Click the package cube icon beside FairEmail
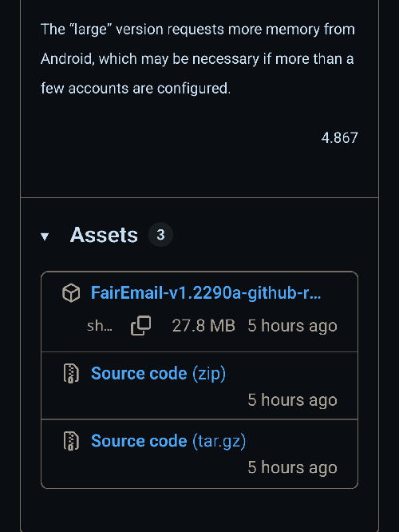This screenshot has width=399, height=532. click(71, 293)
